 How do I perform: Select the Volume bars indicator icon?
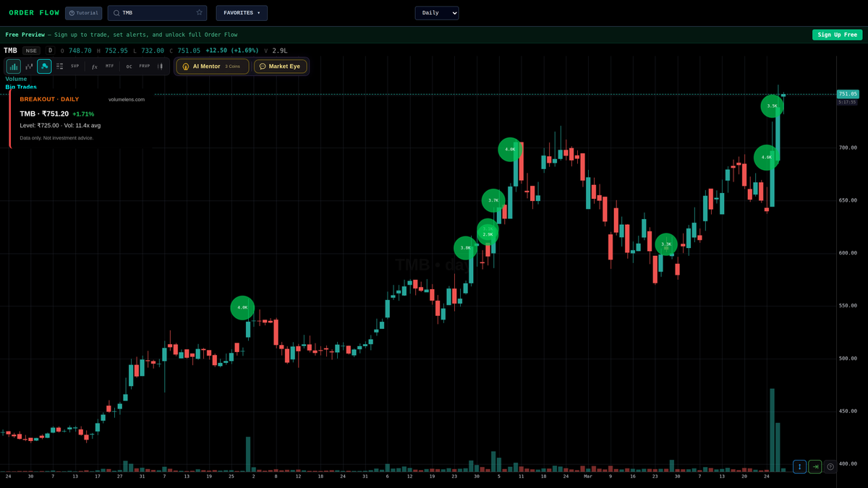click(13, 66)
